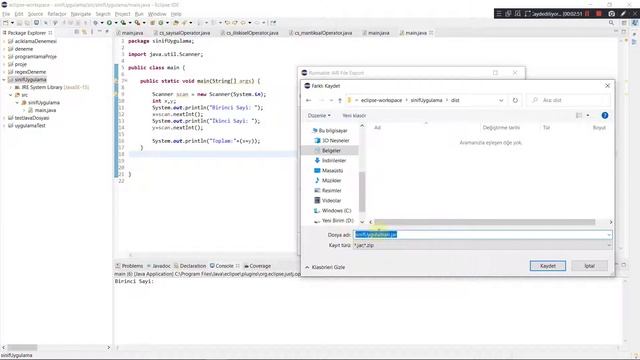This screenshot has width=640, height=360.
Task: Click the Eclipse search magnifier icon
Action: [x=611, y=23]
